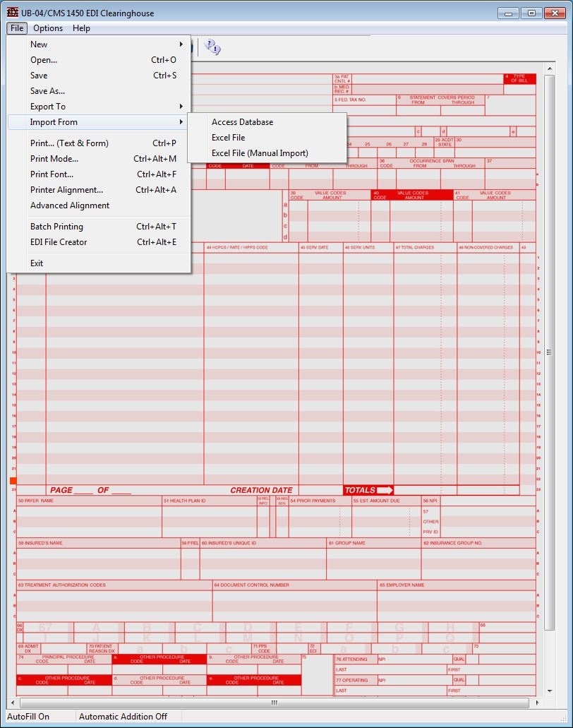The height and width of the screenshot is (728, 573).
Task: Click the Admit DX field
Action: pyautogui.click(x=64, y=649)
